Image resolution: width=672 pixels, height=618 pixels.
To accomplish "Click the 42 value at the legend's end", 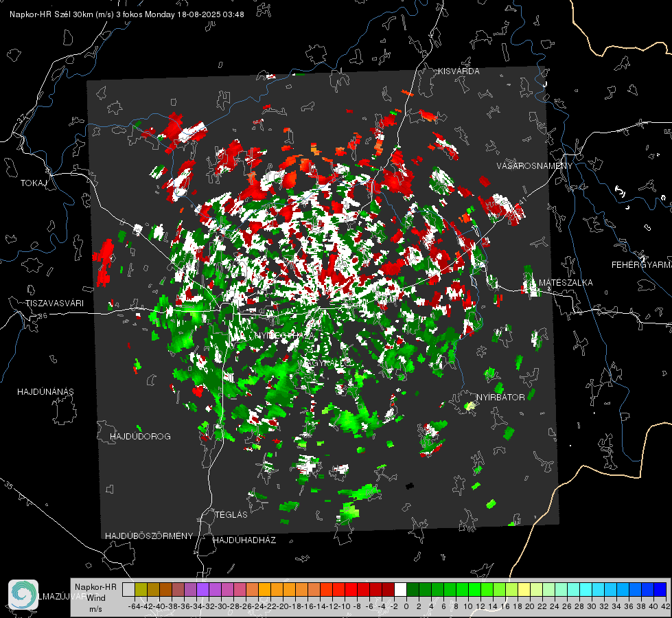I will (665, 606).
